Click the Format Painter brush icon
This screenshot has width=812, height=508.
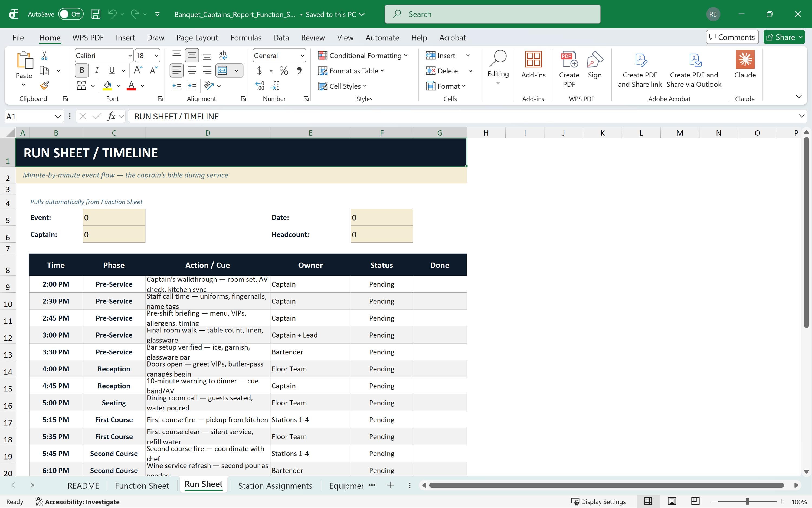[44, 86]
